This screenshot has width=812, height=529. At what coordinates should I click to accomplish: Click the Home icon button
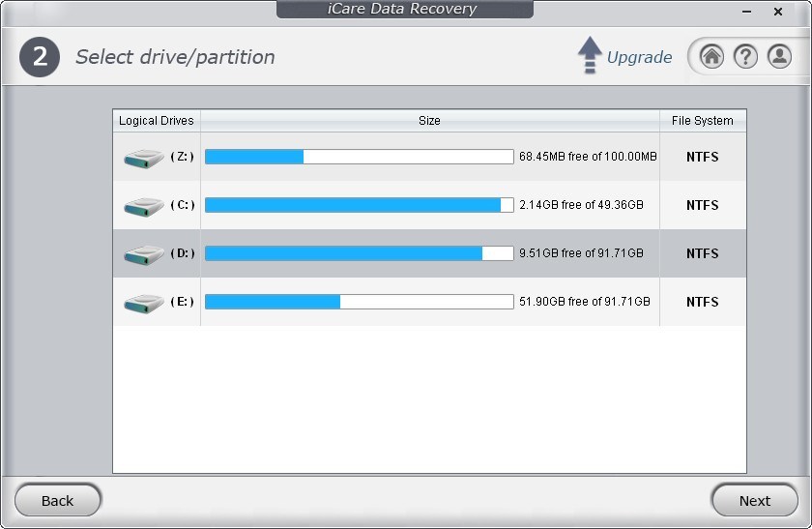click(x=711, y=56)
